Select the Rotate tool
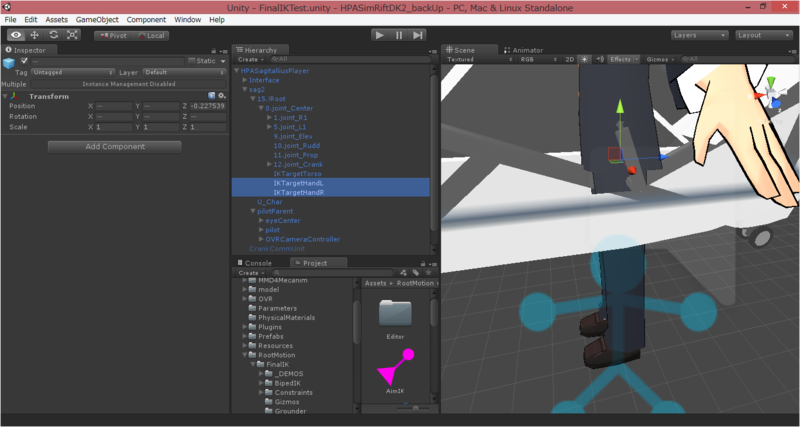Image resolution: width=800 pixels, height=427 pixels. click(54, 35)
